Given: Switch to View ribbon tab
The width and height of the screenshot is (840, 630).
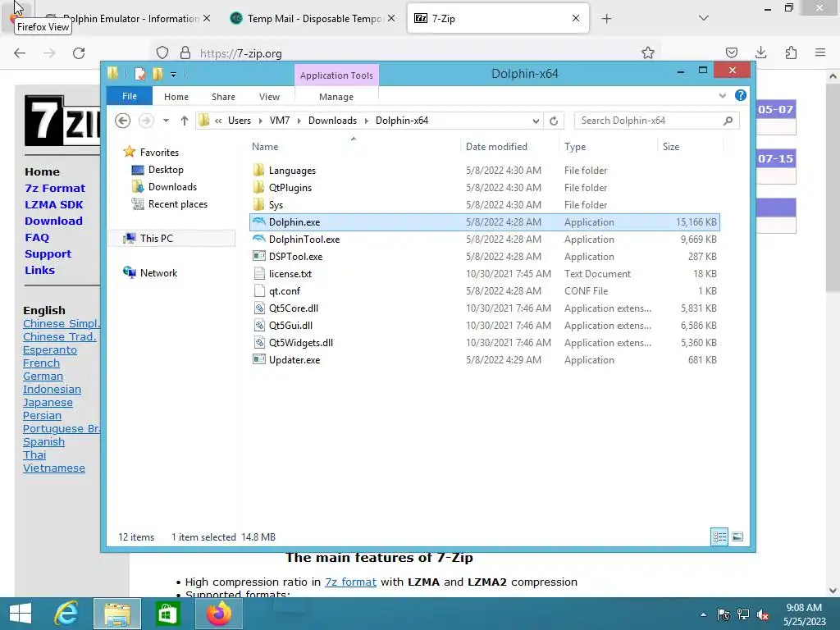Looking at the screenshot, I should tap(269, 97).
